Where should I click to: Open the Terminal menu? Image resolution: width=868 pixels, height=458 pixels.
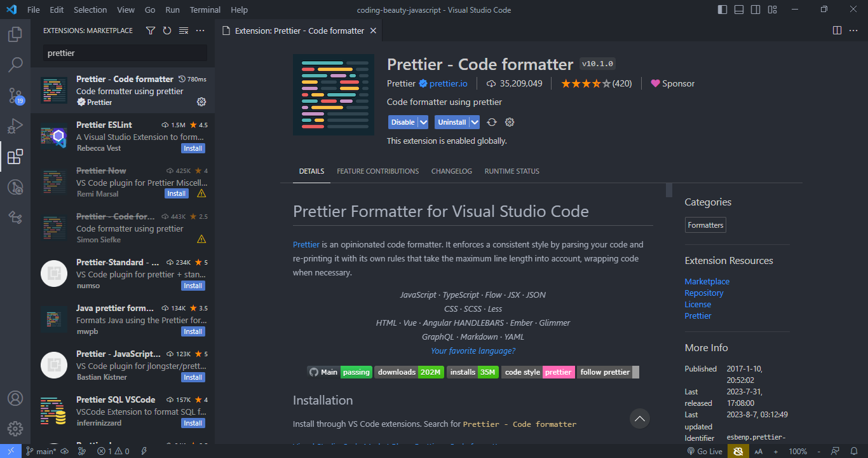pos(205,10)
